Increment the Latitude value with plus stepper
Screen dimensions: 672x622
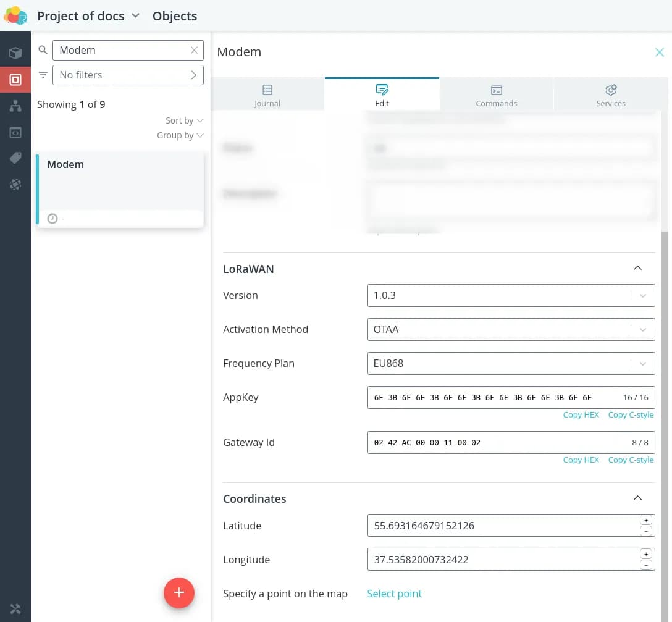pos(646,520)
